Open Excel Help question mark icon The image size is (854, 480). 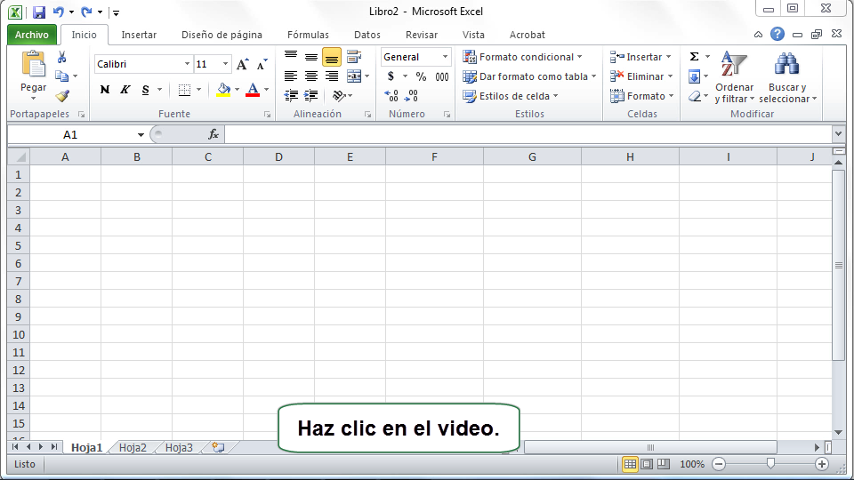click(x=777, y=34)
